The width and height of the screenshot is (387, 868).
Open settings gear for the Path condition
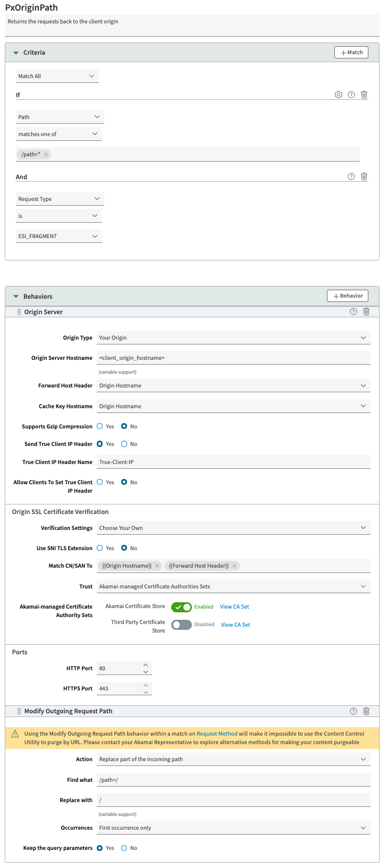point(339,95)
